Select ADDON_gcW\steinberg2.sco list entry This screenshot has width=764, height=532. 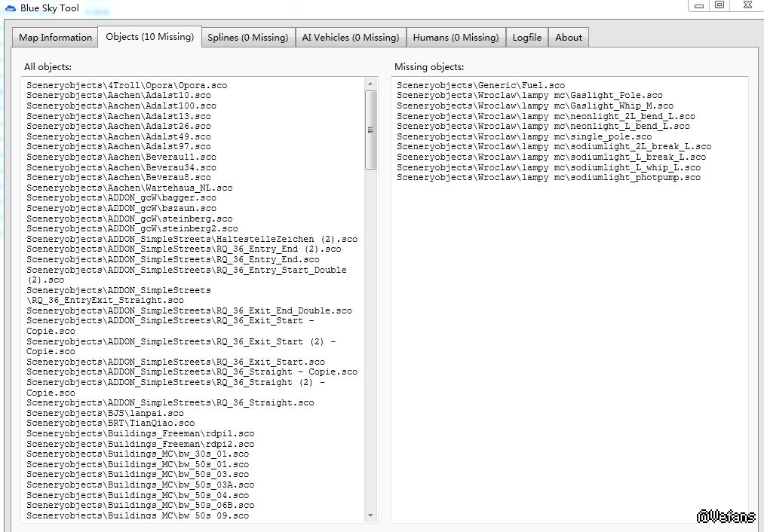coord(132,229)
